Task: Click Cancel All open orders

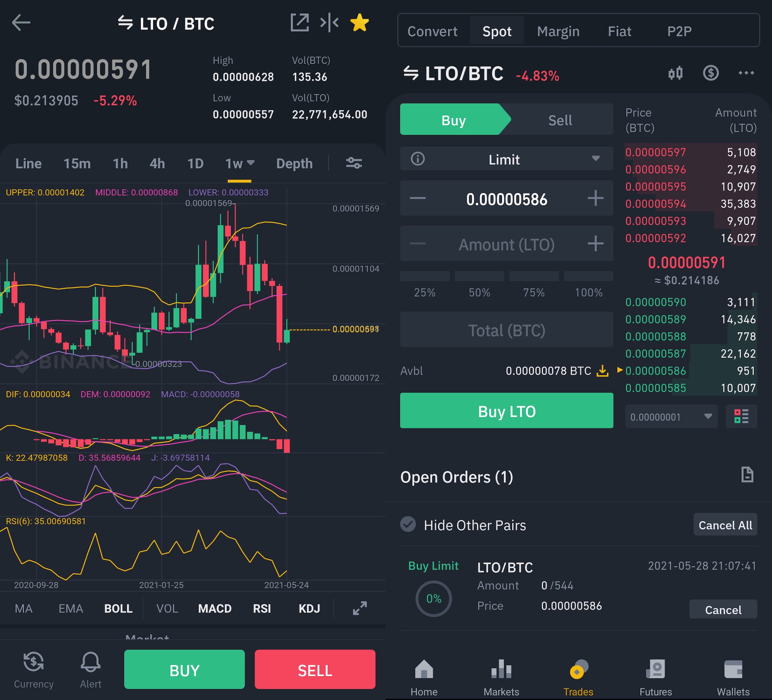Action: 725,525
